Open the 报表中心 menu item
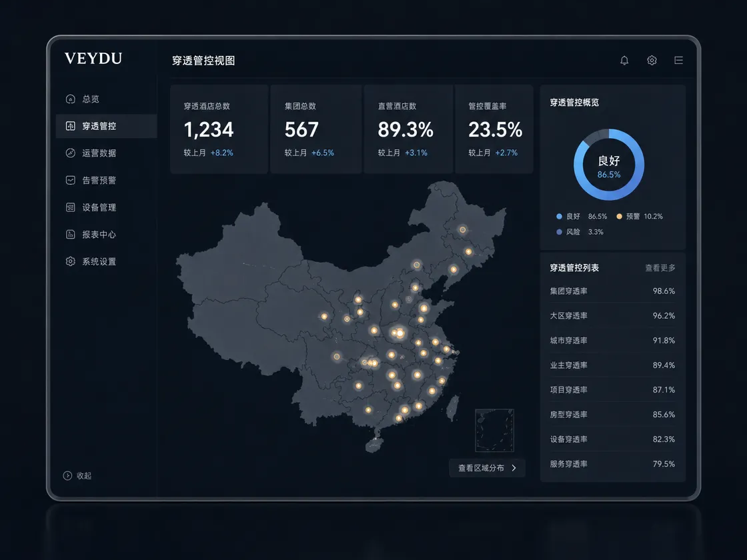Screen dimensions: 747x560 pyautogui.click(x=106, y=234)
